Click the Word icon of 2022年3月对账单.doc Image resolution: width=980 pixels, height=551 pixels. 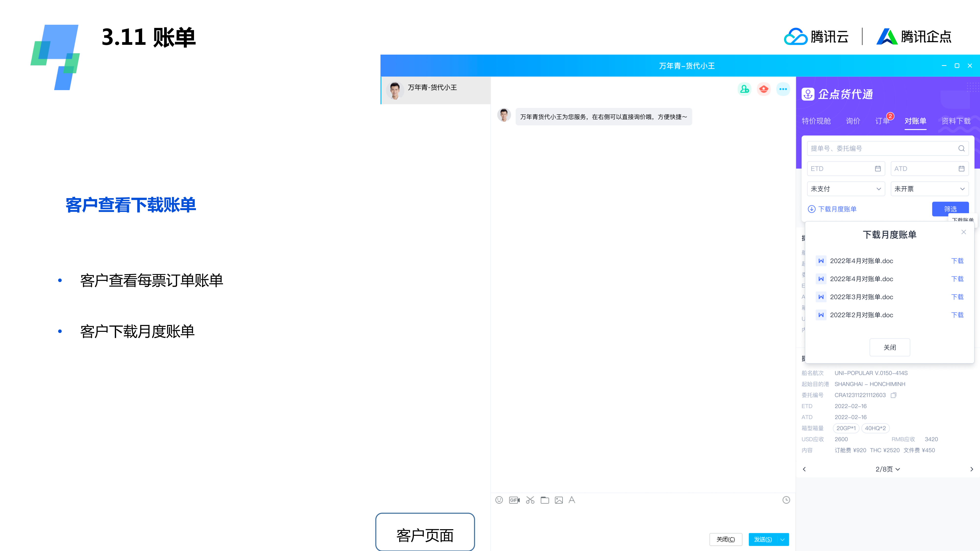(x=821, y=297)
